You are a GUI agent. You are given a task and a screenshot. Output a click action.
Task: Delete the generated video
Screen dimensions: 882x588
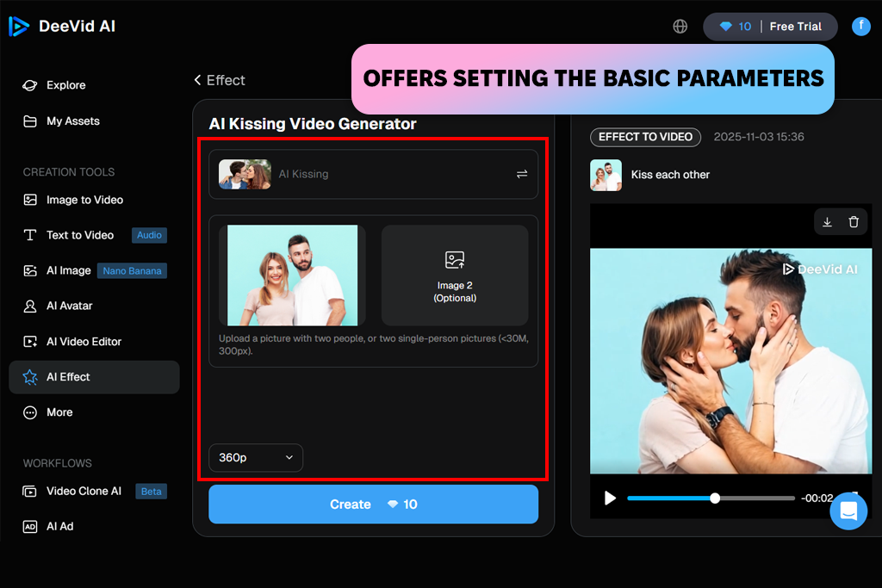(854, 222)
